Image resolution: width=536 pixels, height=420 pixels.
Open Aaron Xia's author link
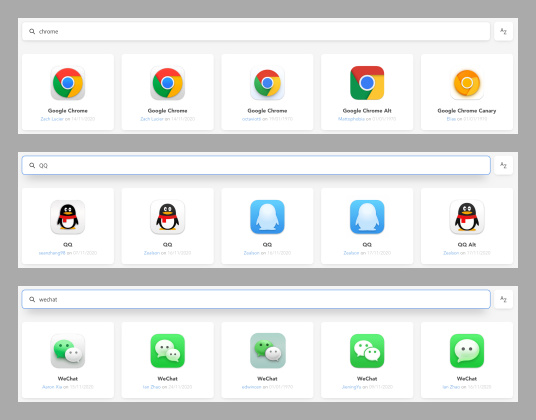pyautogui.click(x=52, y=387)
